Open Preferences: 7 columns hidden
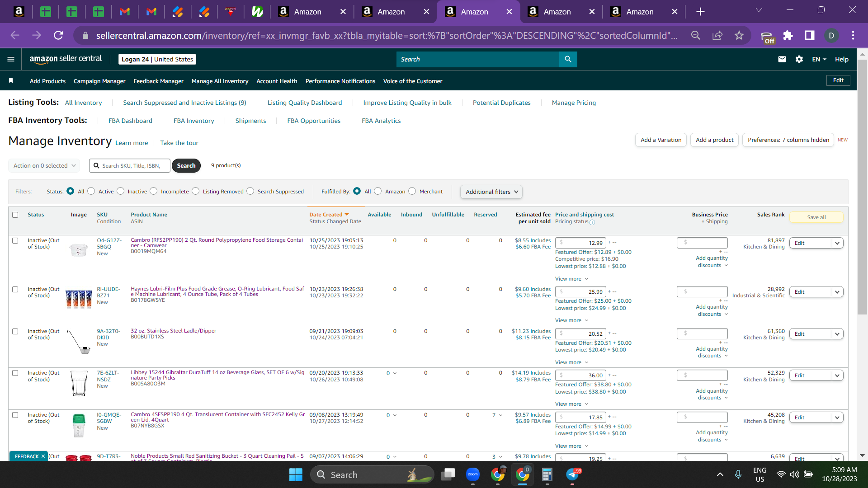 788,140
